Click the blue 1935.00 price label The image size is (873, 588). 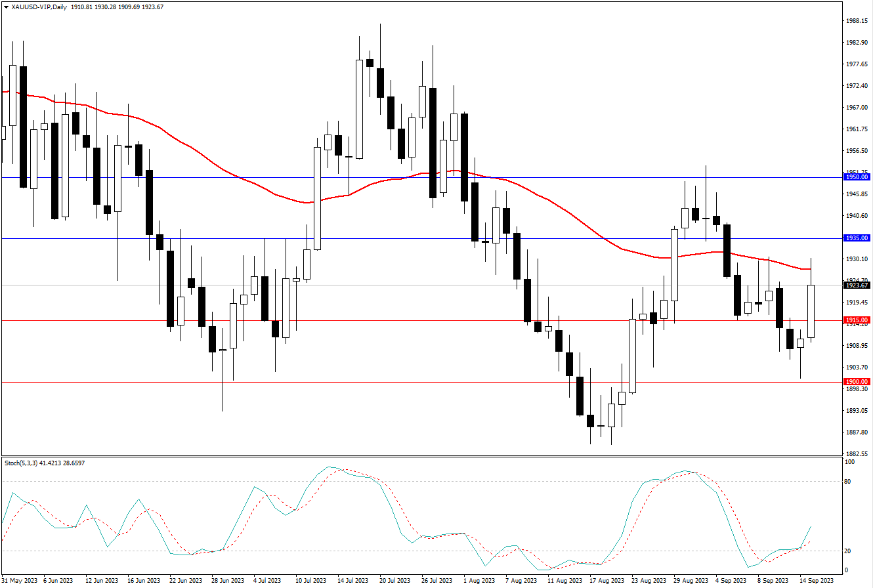[x=857, y=238]
